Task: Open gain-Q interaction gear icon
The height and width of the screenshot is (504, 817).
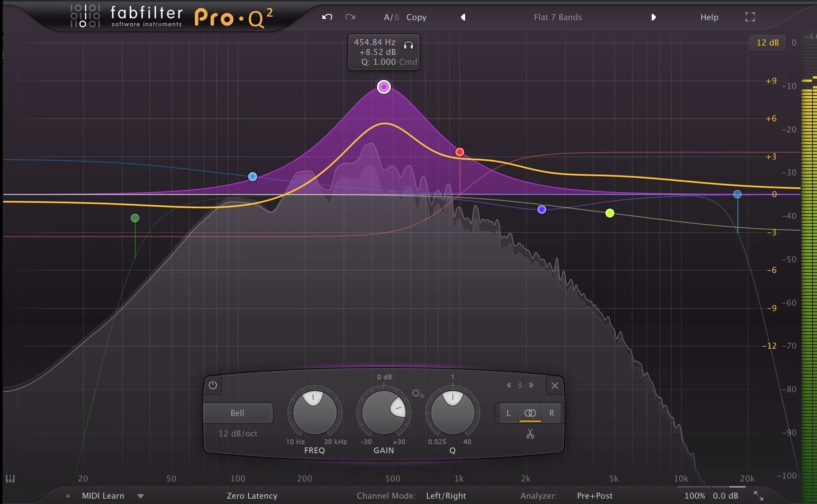Action: click(x=418, y=393)
